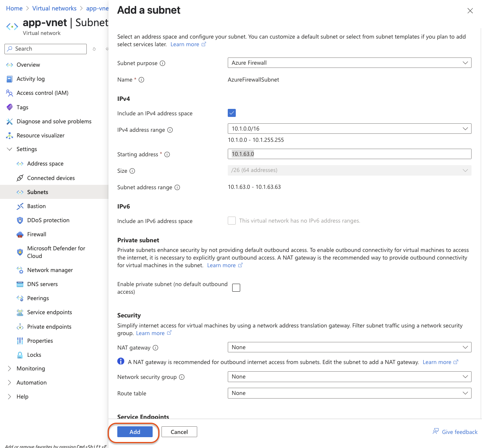The image size is (482, 448).
Task: Go to Home breadcrumb
Action: point(14,8)
